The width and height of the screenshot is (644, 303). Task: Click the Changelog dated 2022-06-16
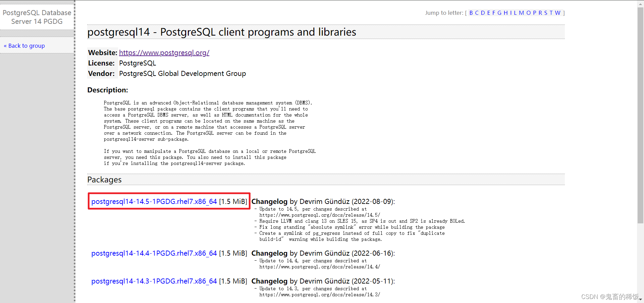point(323,253)
